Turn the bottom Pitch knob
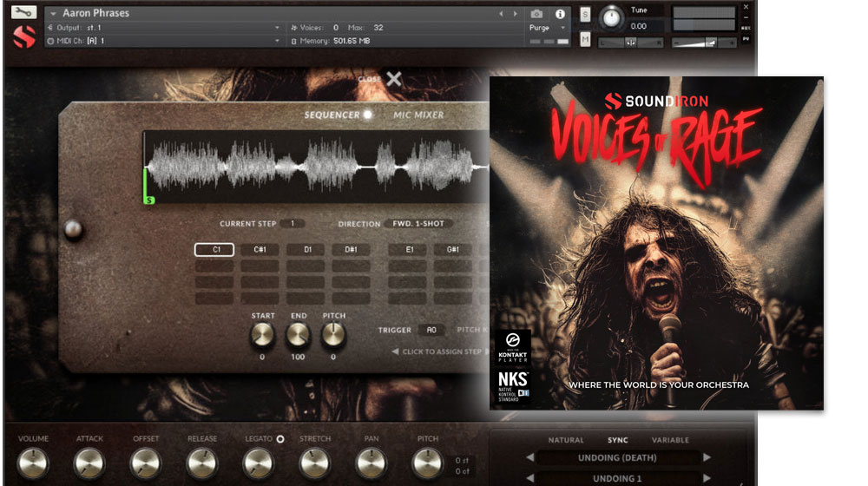Image resolution: width=868 pixels, height=486 pixels. pyautogui.click(x=427, y=463)
